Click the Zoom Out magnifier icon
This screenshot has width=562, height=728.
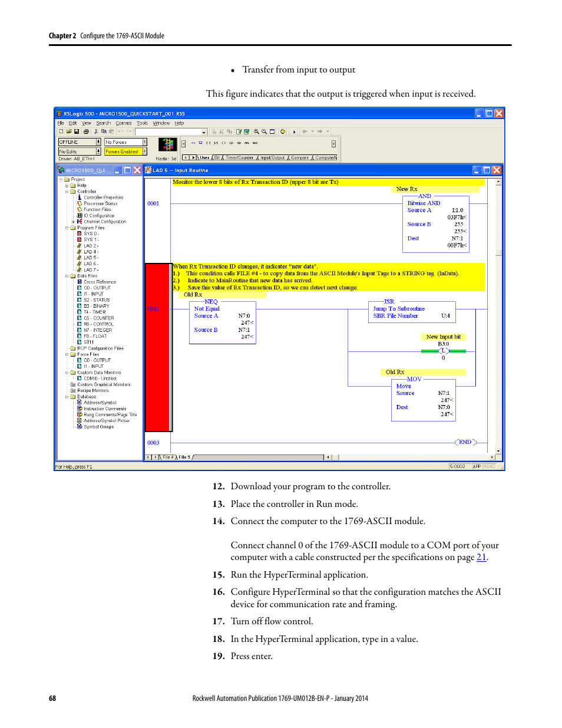pyautogui.click(x=264, y=131)
